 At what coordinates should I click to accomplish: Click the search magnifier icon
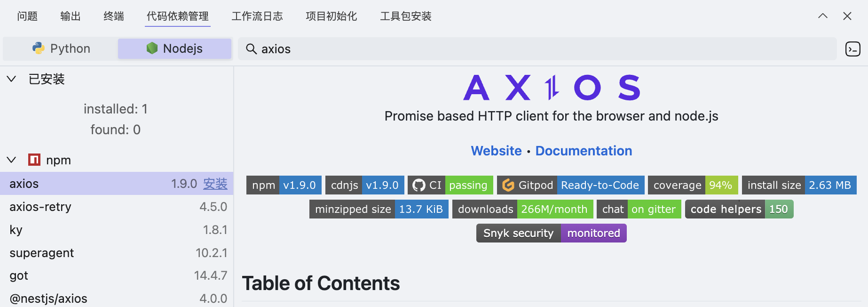tap(251, 49)
